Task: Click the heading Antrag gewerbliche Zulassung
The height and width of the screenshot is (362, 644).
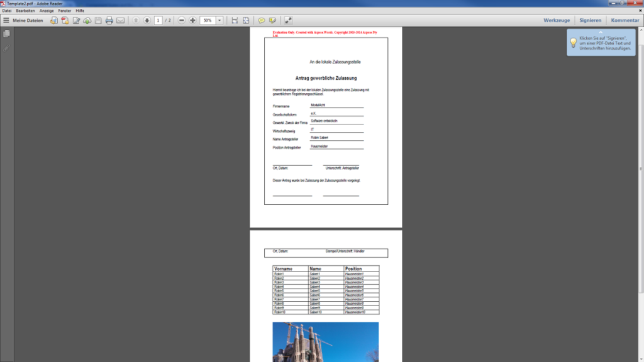Action: [x=326, y=78]
